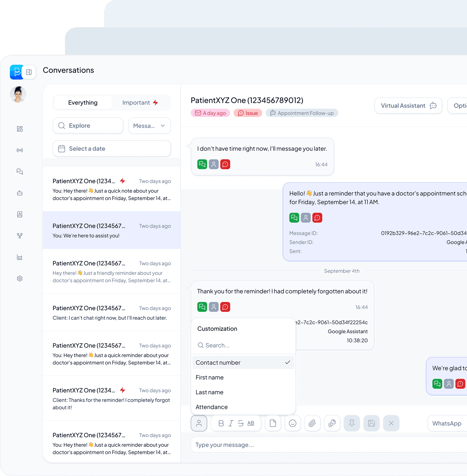Open the Virtual Assistant button

(x=408, y=106)
